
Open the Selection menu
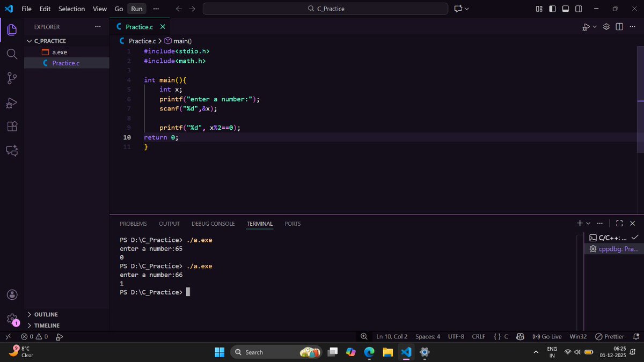(72, 9)
